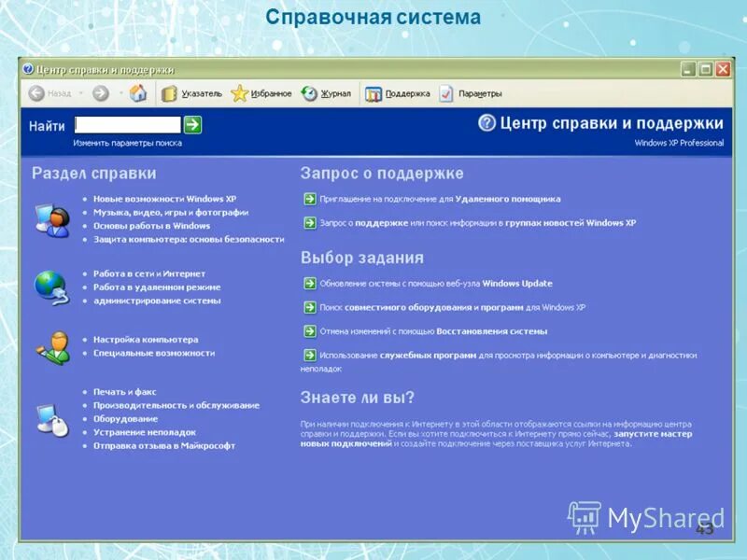
Task: Open Настройка компьютера topic
Action: [146, 340]
